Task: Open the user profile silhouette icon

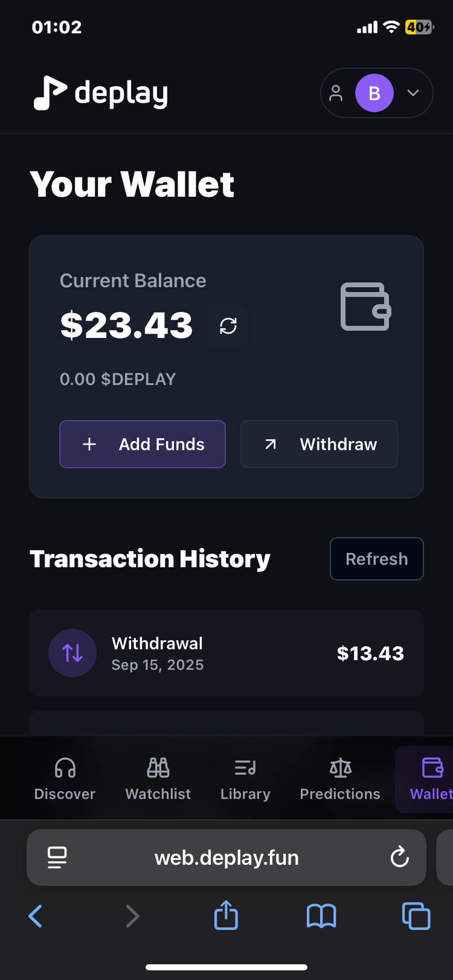Action: 336,93
